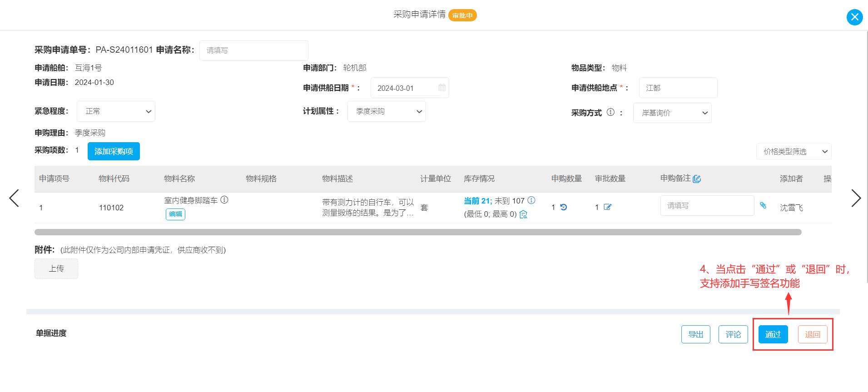Open the 紧急程度 dropdown showing 正常
868x392 pixels.
tap(116, 111)
